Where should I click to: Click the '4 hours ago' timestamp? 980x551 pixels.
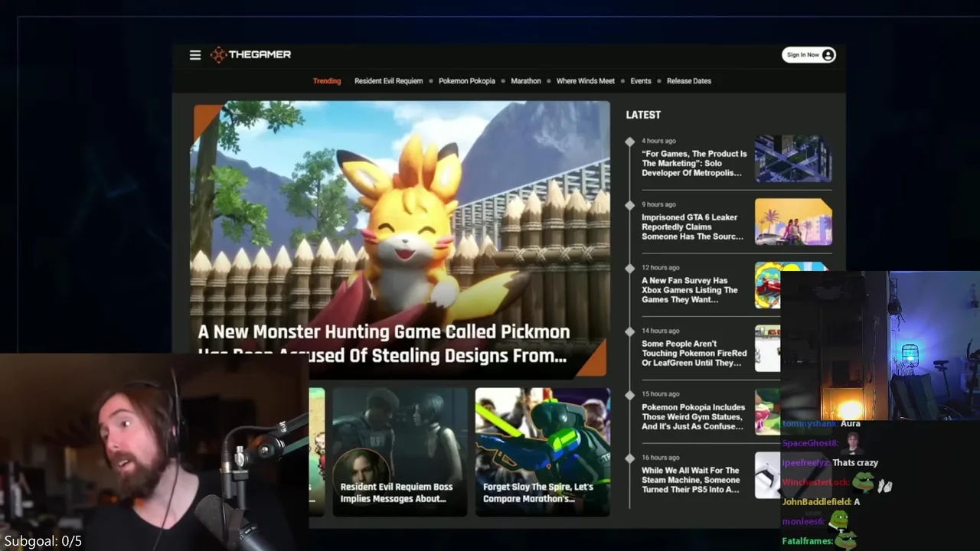658,141
